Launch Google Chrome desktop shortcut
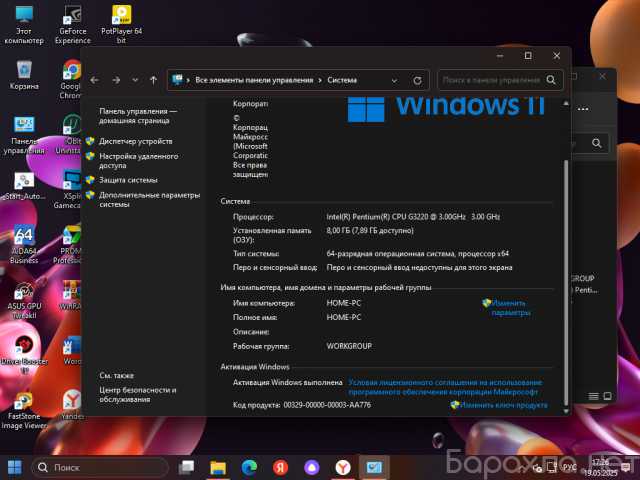This screenshot has width=640, height=480. 72,80
